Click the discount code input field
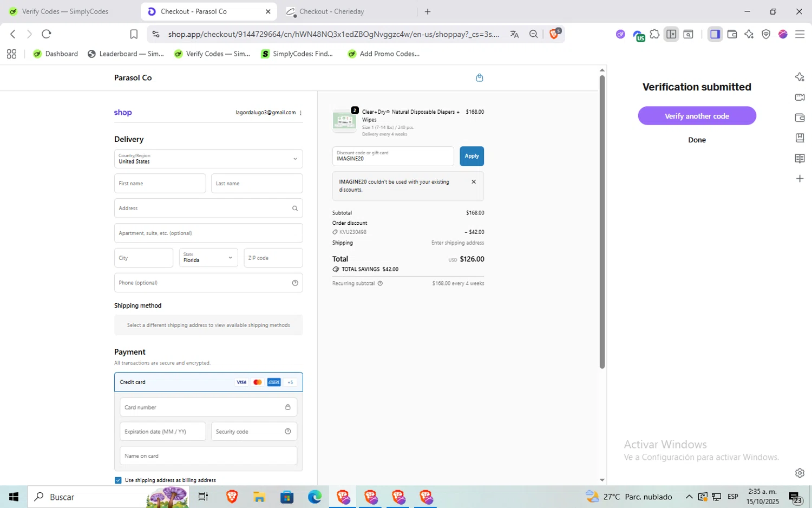Screen dimensions: 812x508 click(393, 156)
